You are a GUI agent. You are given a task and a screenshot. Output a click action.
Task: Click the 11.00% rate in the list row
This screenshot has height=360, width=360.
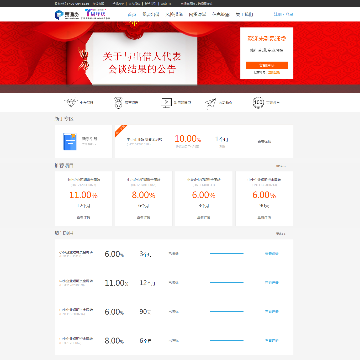(116, 283)
